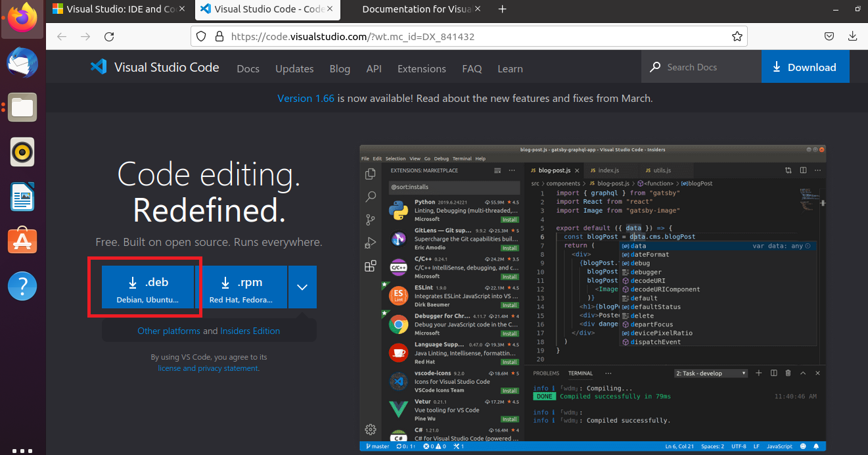Open a new browser tab
This screenshot has height=455, width=868.
coord(503,9)
